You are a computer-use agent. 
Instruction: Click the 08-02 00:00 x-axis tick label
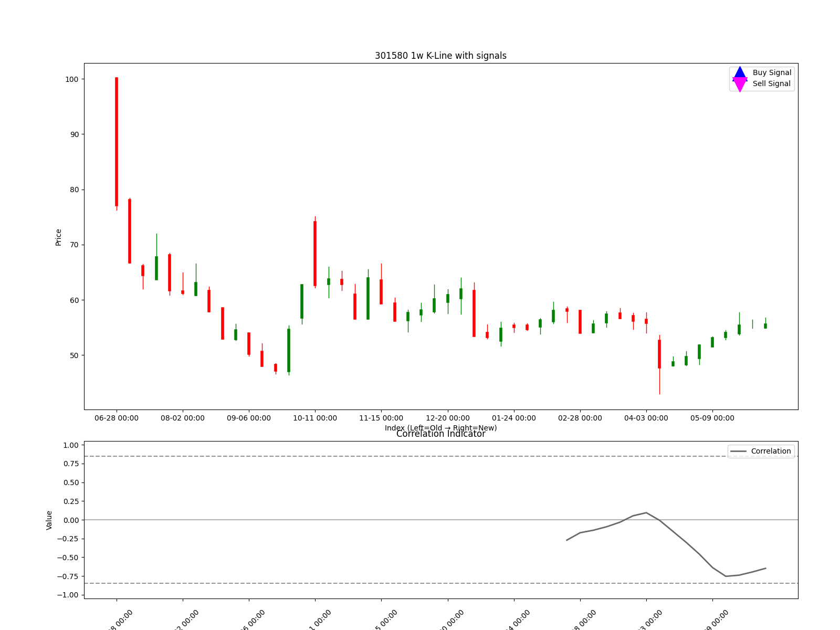click(x=183, y=418)
